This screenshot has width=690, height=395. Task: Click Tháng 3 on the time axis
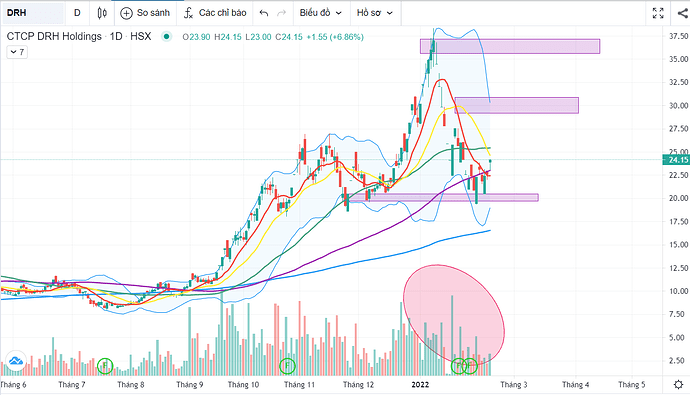514,385
